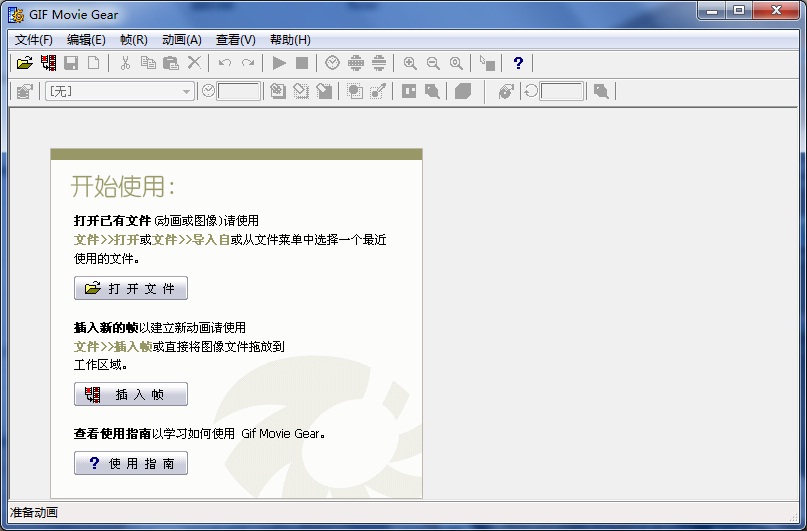Click the copy icon in the toolbar
Screen dimensions: 807x531
148,63
